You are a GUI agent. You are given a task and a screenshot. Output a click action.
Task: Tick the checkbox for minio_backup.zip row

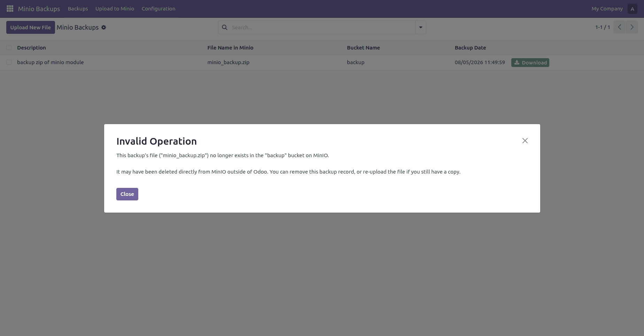tap(9, 62)
